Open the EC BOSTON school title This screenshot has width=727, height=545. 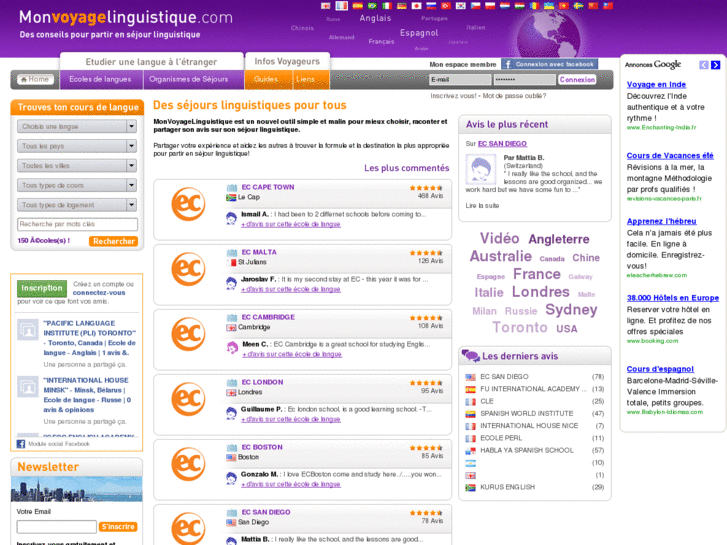pos(262,447)
